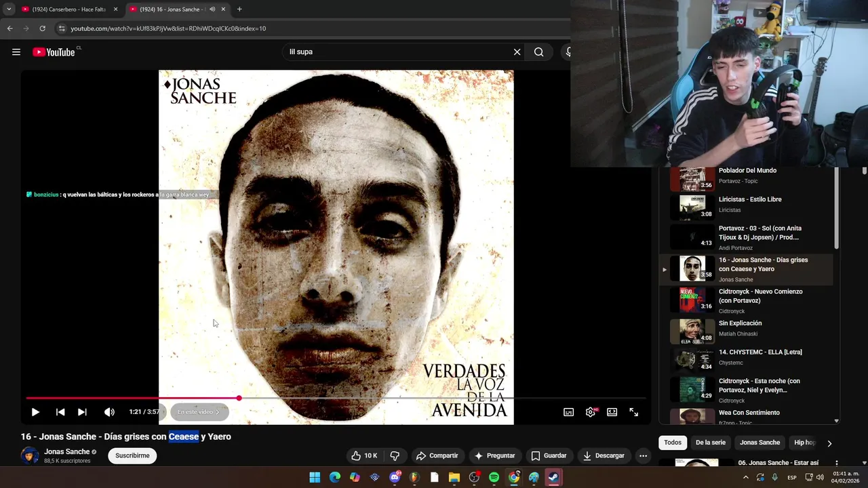Screen dimensions: 868x488
Task: Open the ESP language input indicator
Action: pos(791,478)
